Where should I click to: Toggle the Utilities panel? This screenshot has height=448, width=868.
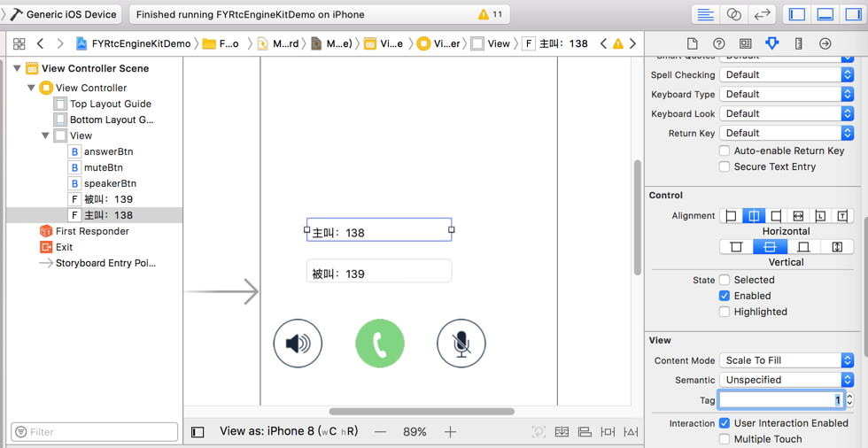(854, 14)
